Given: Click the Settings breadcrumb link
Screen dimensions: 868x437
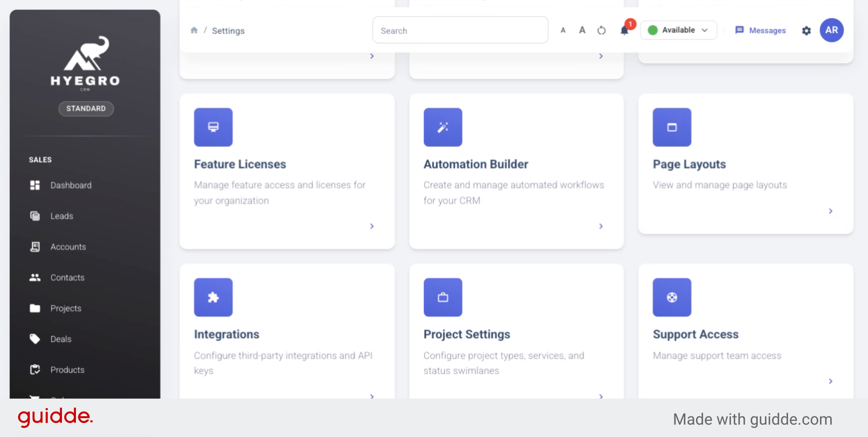Looking at the screenshot, I should point(228,31).
